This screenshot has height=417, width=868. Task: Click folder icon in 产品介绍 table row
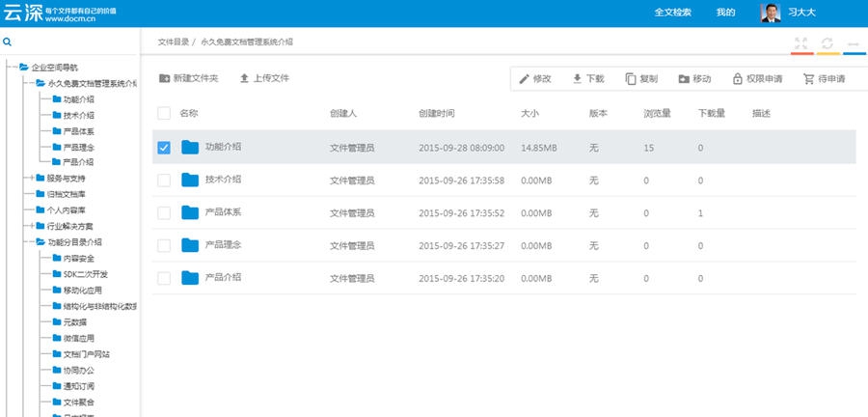[x=190, y=278]
